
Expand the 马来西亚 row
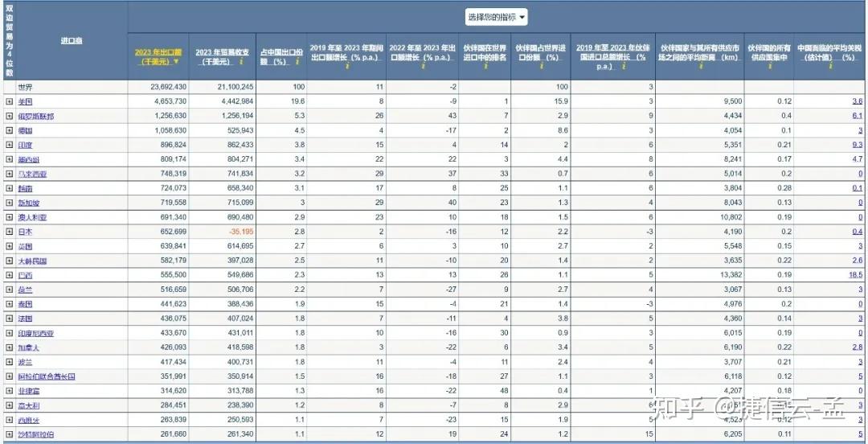tap(10, 174)
